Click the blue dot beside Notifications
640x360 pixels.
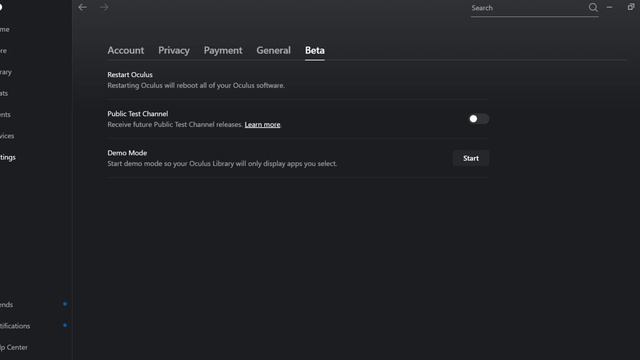65,325
